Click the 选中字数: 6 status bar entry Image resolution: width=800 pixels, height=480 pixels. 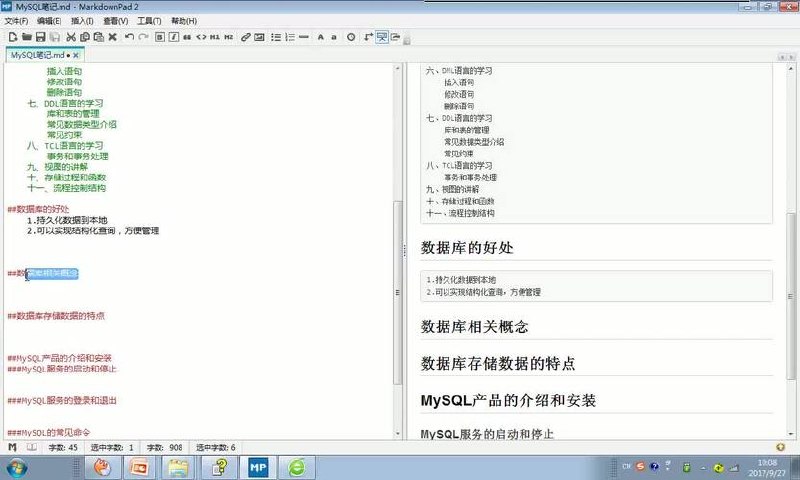216,447
